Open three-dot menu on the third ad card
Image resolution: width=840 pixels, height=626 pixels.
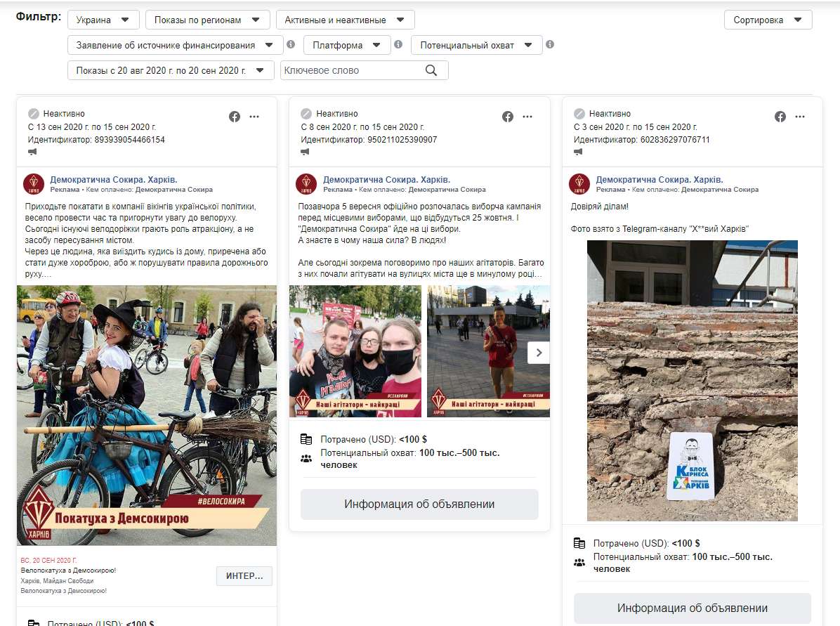(x=800, y=117)
